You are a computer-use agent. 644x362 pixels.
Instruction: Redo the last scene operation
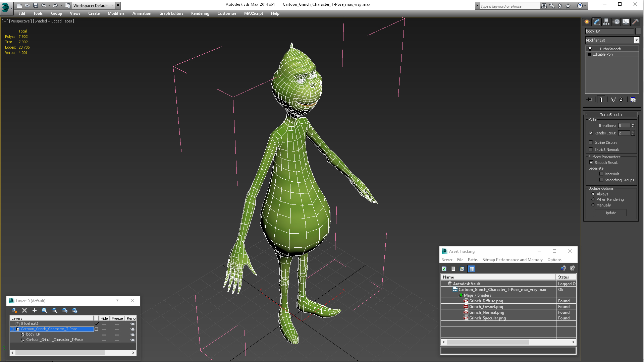point(55,5)
